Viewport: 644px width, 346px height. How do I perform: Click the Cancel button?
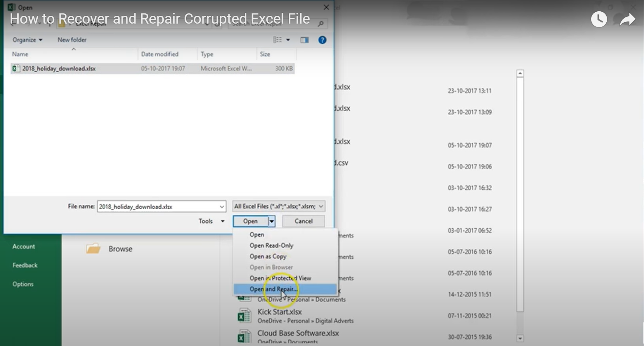pos(303,221)
